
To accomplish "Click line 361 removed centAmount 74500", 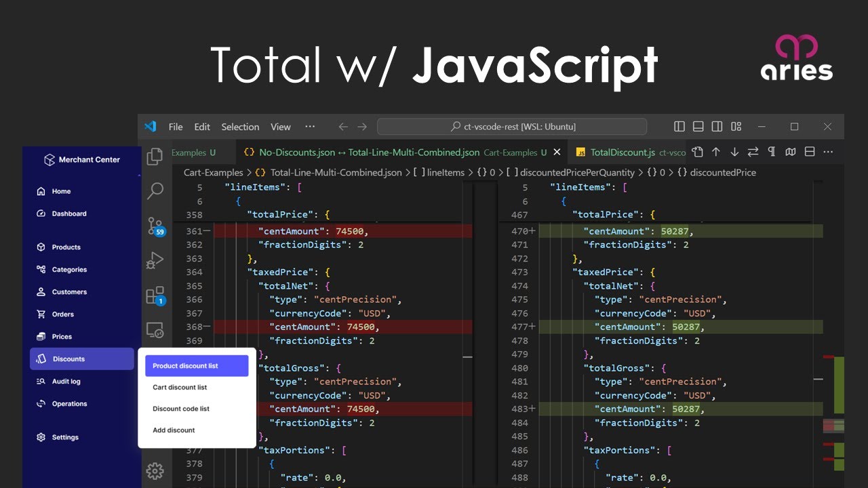I will 342,231.
